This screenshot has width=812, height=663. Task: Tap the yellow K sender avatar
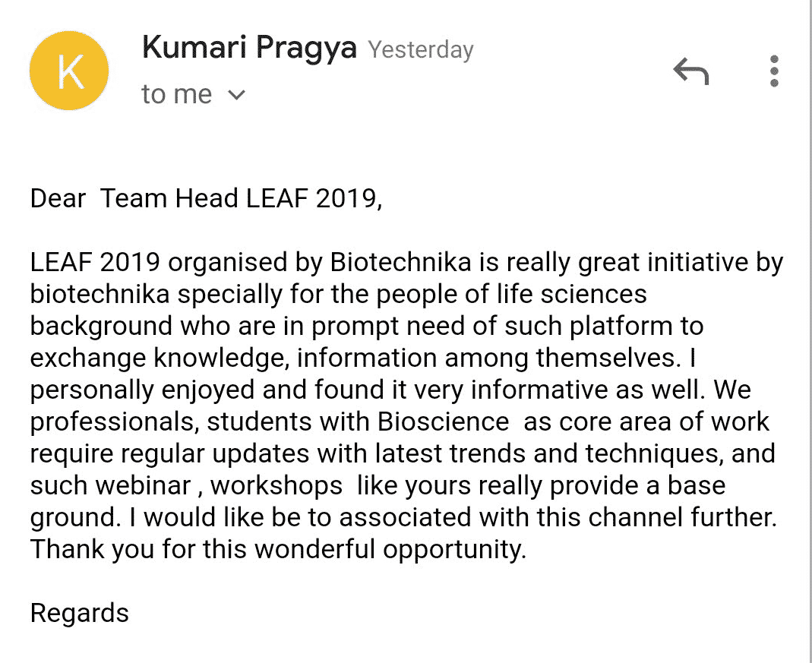[69, 71]
